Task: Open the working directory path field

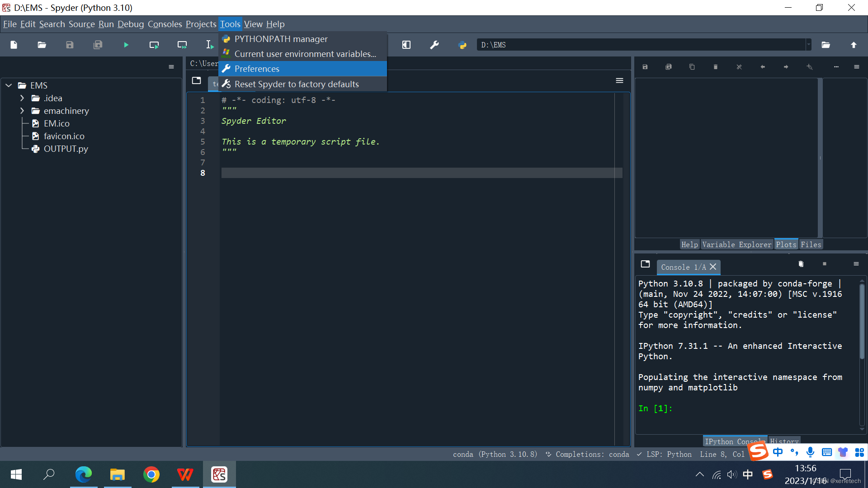Action: [x=642, y=45]
